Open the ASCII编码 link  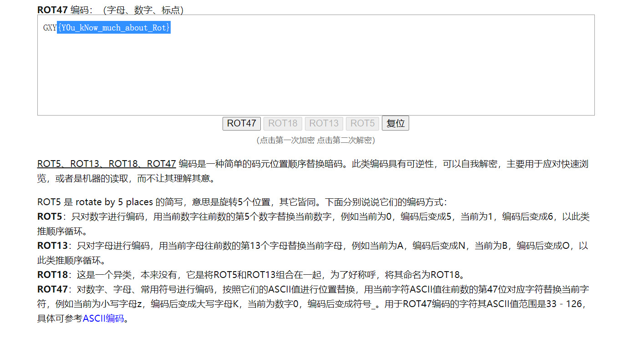coord(103,318)
